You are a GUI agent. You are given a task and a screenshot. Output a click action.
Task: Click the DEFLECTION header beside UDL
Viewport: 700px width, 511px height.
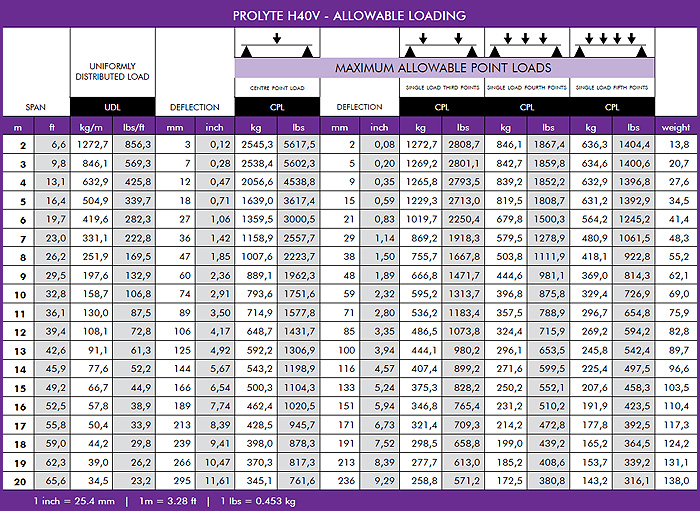(x=194, y=107)
